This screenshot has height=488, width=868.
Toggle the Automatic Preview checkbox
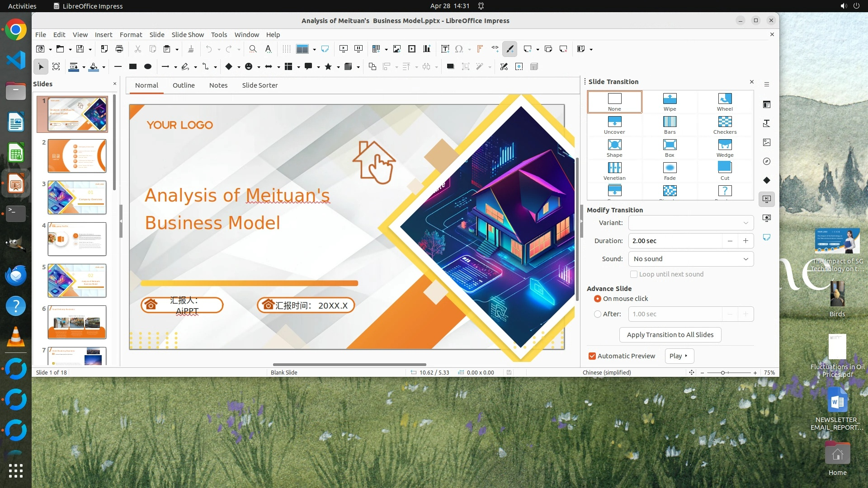coord(592,356)
